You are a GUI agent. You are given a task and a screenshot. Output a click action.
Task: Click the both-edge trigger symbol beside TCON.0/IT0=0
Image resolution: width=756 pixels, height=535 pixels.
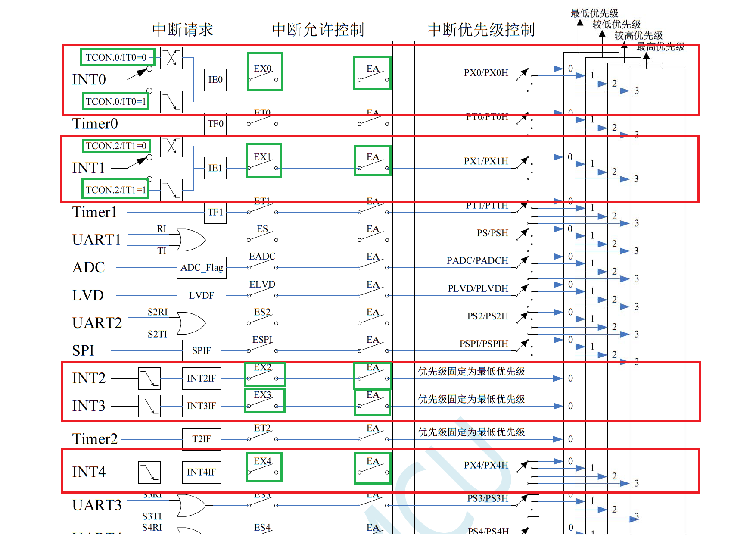[x=171, y=58]
